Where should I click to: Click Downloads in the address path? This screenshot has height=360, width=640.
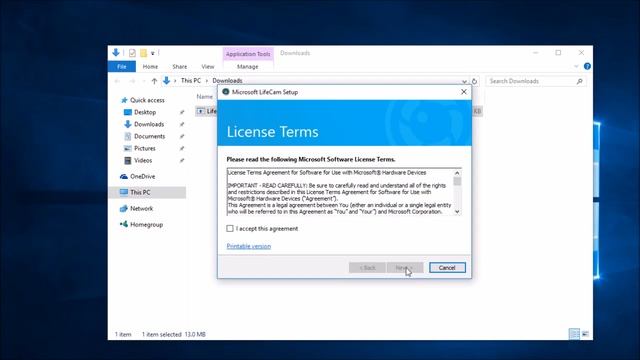pos(227,81)
